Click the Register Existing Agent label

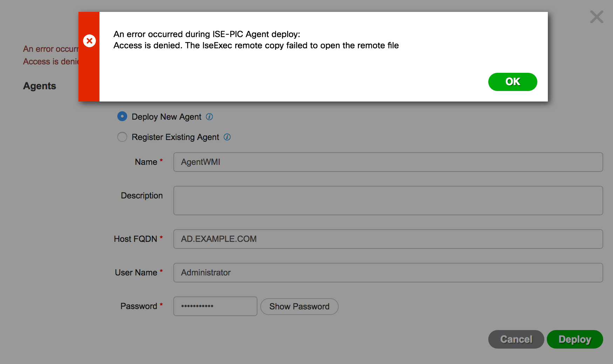175,137
